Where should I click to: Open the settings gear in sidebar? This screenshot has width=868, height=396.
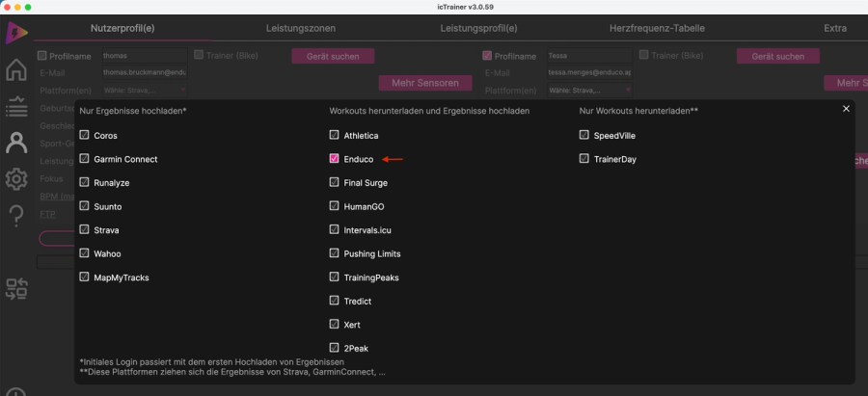pos(16,179)
